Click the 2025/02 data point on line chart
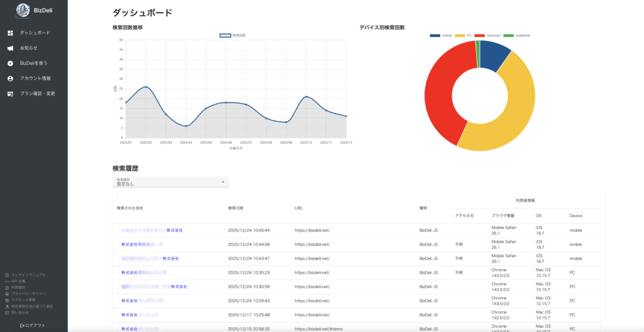 146,87
